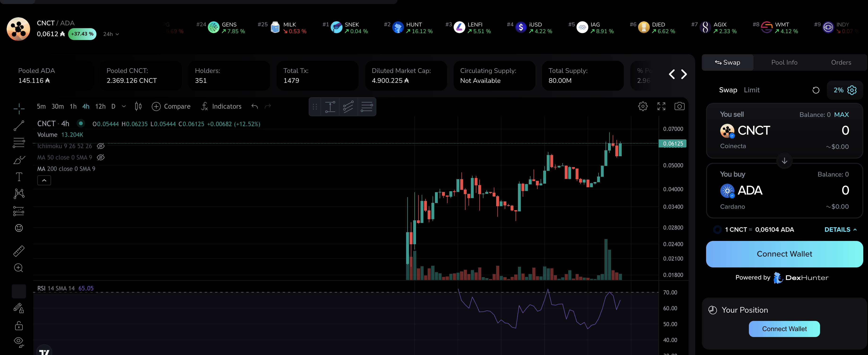Viewport: 868px width, 355px height.
Task: Click the CNCT token logo
Action: tap(18, 29)
